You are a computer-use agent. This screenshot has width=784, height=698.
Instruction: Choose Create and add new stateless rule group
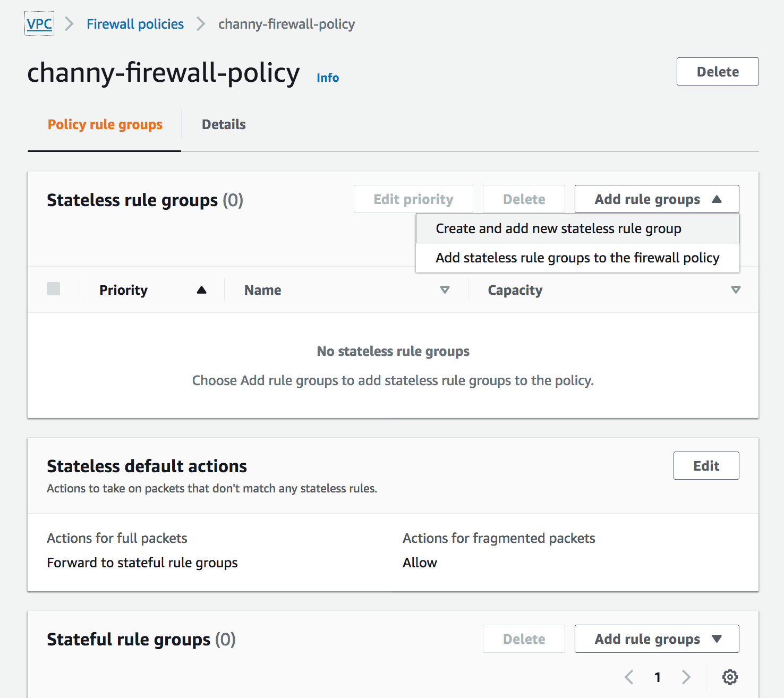[558, 228]
